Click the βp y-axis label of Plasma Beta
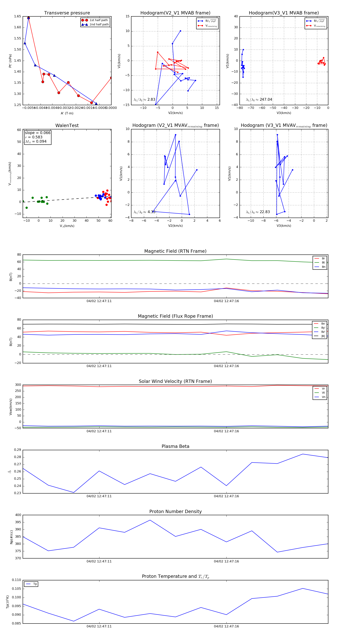Viewport: 351px width, 644px height. 10,471
